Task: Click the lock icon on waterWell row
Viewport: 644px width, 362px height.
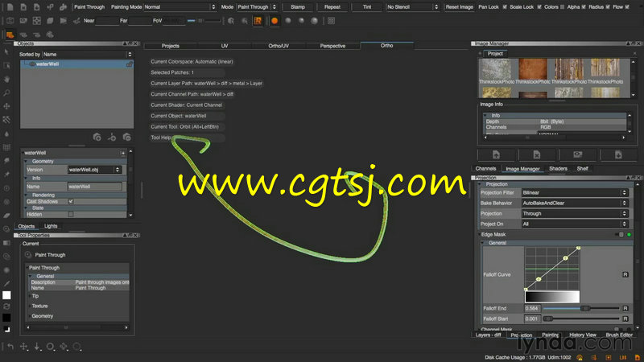Action: [129, 64]
